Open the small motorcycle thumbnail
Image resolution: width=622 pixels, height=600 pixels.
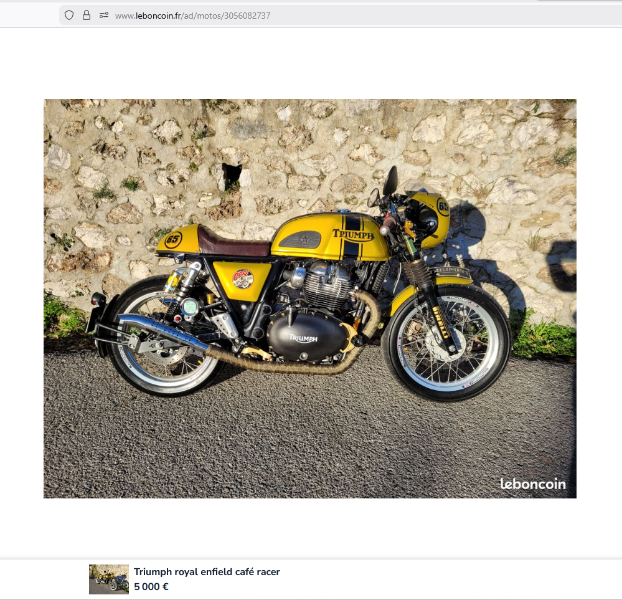click(108, 579)
